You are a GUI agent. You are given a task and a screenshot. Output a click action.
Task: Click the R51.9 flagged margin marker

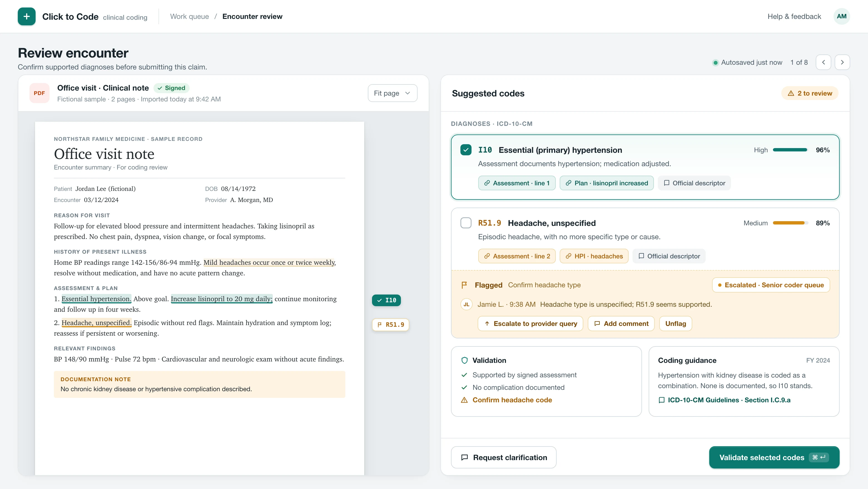(x=390, y=325)
